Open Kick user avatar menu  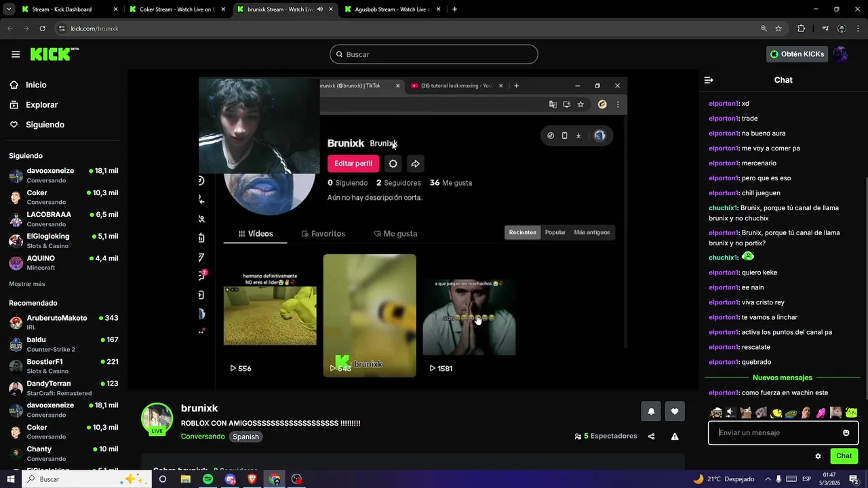tap(840, 54)
